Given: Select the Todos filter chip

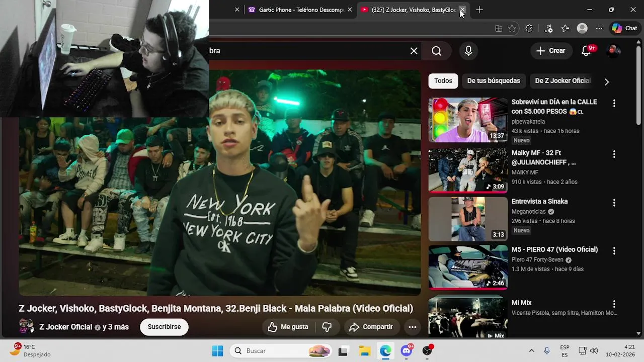Looking at the screenshot, I should coord(443,81).
